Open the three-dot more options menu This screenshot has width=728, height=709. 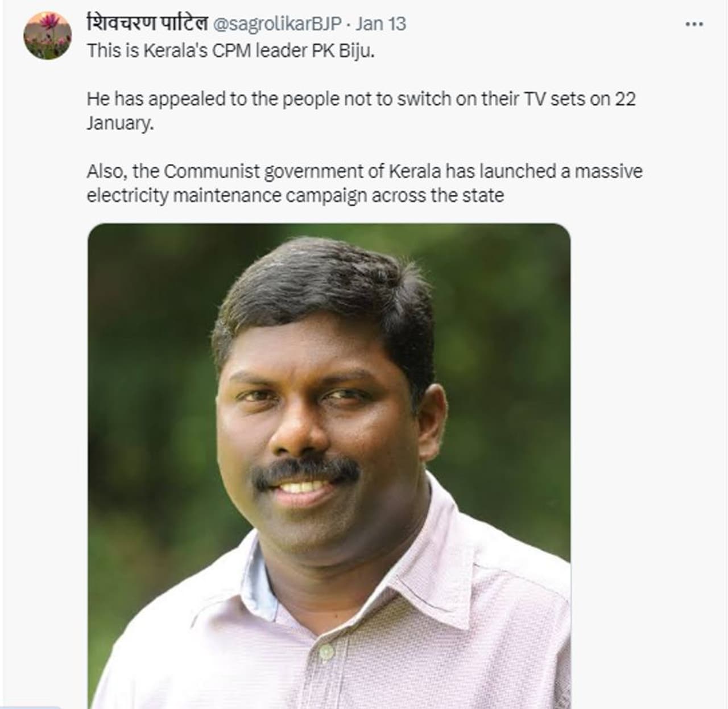coord(694,24)
